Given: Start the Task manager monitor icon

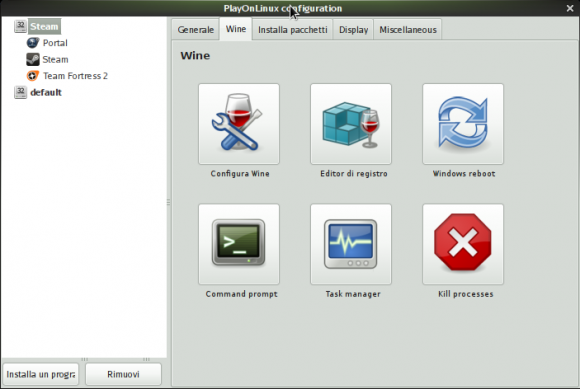Looking at the screenshot, I should tap(351, 244).
